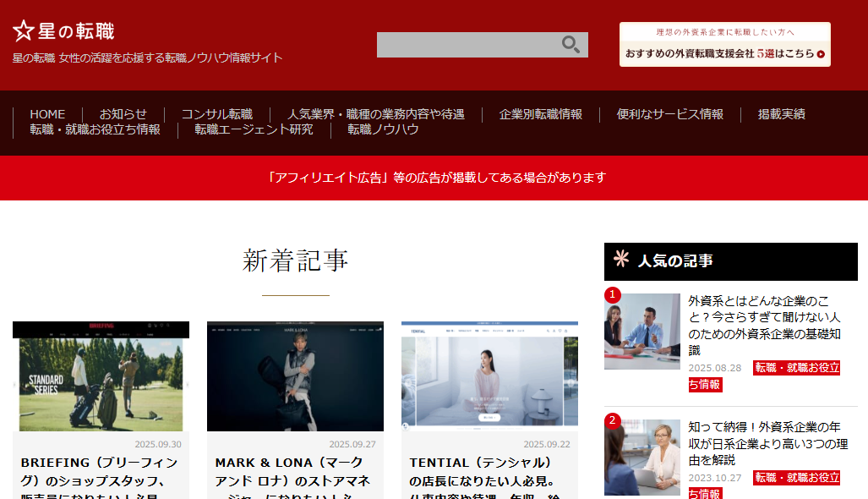The width and height of the screenshot is (868, 499).
Task: Click inside the search input field
Action: (465, 45)
